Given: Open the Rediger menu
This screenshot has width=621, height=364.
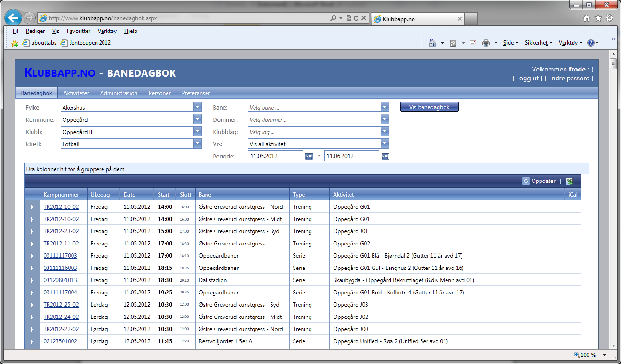Looking at the screenshot, I should click(x=35, y=31).
